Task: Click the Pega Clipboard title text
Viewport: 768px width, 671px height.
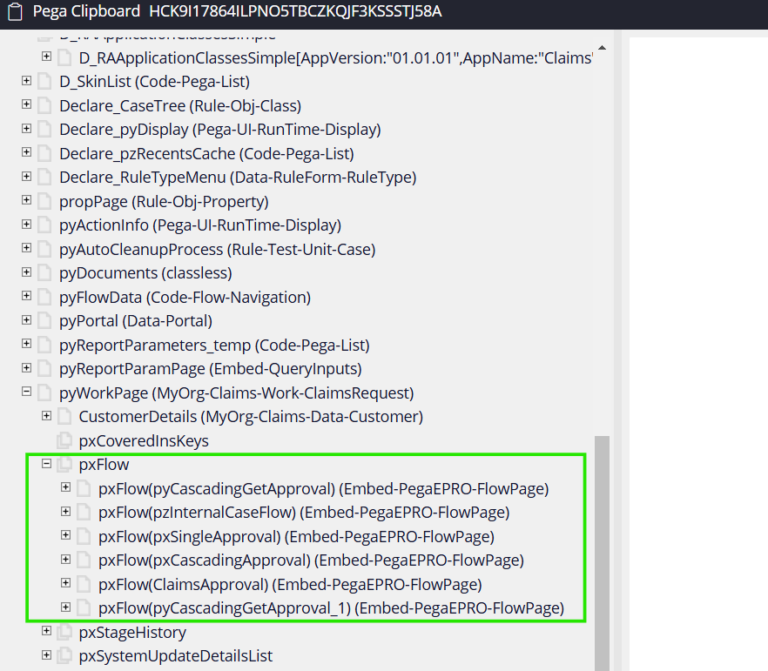Action: (86, 11)
